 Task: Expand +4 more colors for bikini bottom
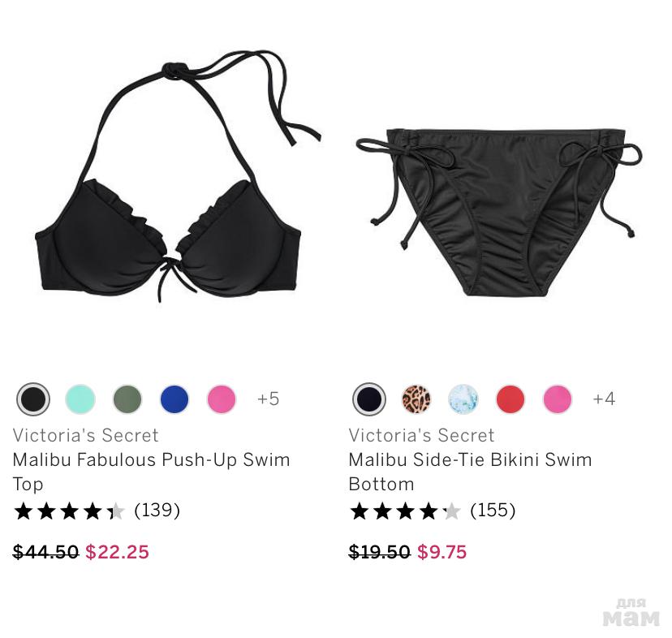605,399
